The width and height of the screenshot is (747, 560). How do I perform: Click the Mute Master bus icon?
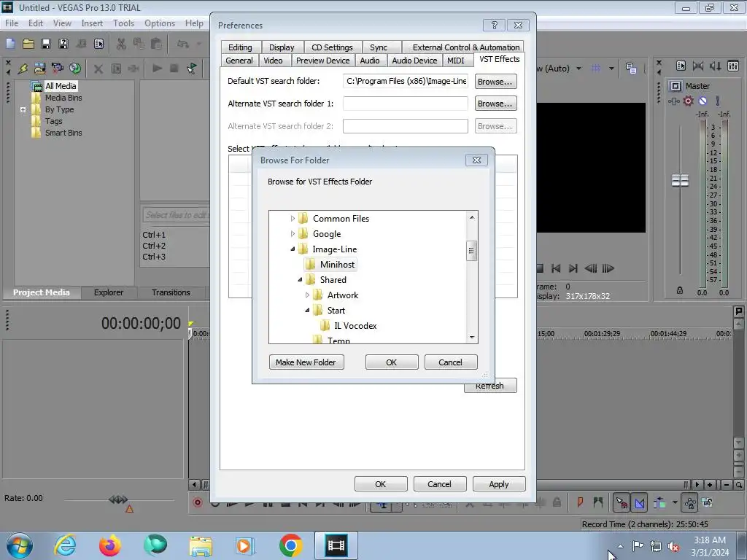point(703,101)
